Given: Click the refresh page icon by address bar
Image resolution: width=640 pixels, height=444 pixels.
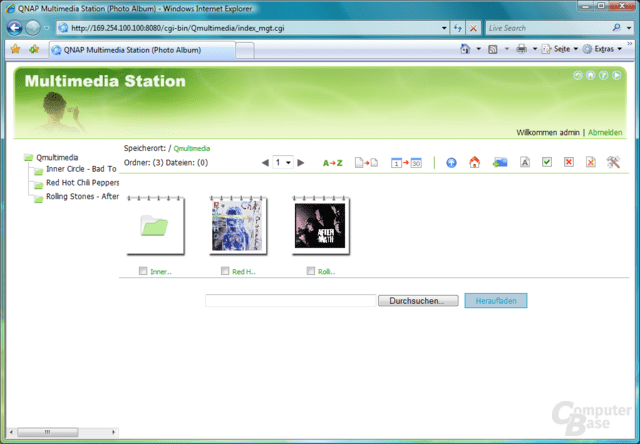Looking at the screenshot, I should click(458, 28).
